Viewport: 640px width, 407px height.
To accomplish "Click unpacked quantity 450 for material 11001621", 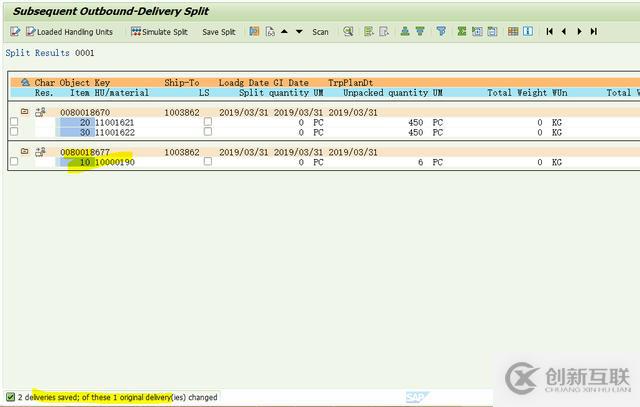I will (416, 122).
